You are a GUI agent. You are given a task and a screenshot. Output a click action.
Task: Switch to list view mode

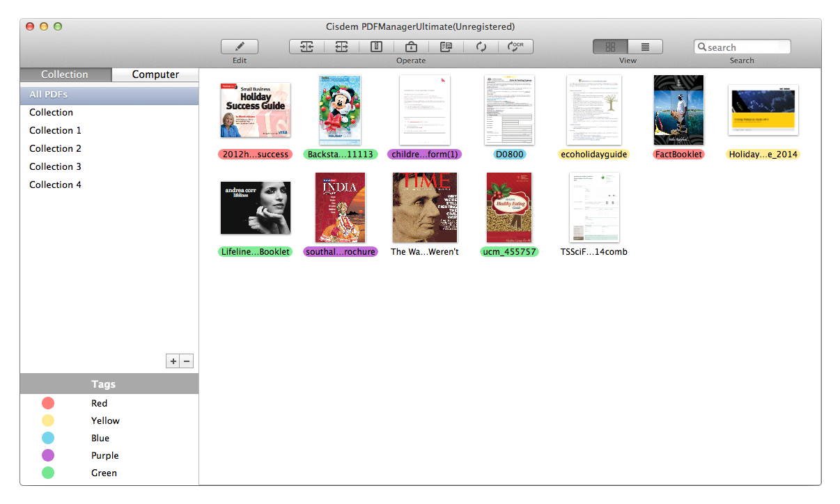point(645,47)
